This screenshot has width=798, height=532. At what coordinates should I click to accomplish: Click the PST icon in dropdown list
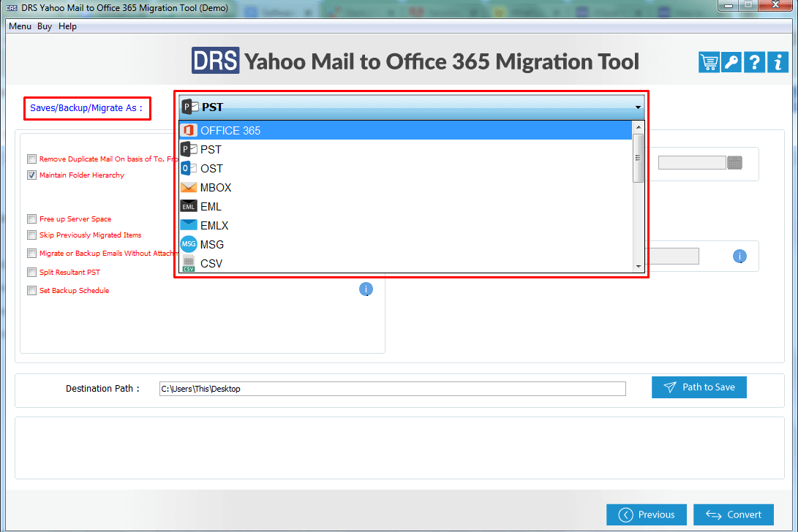point(189,149)
